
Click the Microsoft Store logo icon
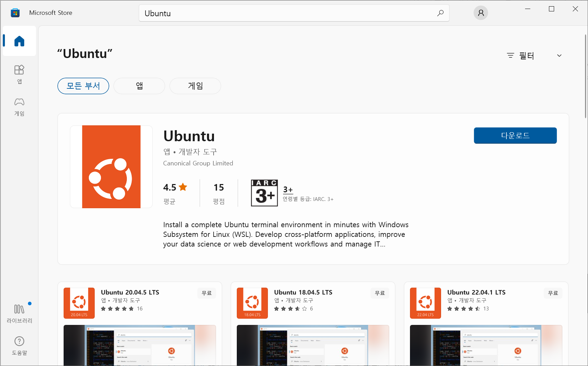point(15,13)
